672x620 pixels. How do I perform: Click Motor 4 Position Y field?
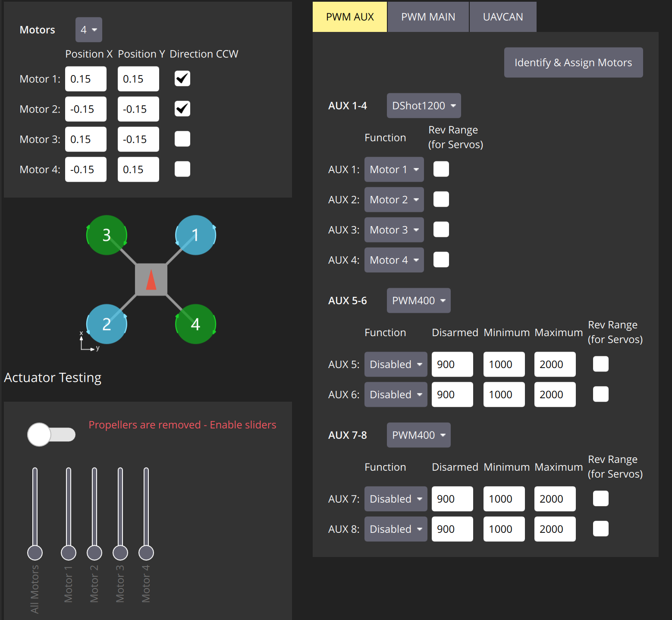(138, 170)
